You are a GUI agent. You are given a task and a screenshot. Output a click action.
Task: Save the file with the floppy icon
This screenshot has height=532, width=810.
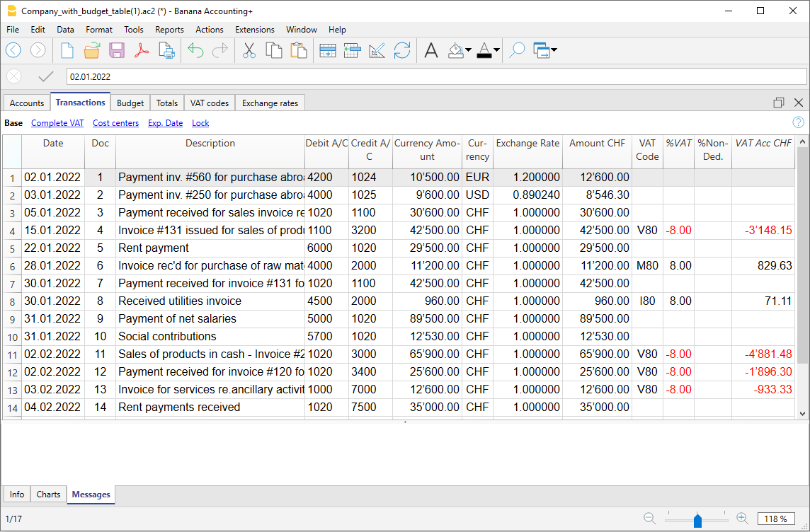tap(117, 50)
